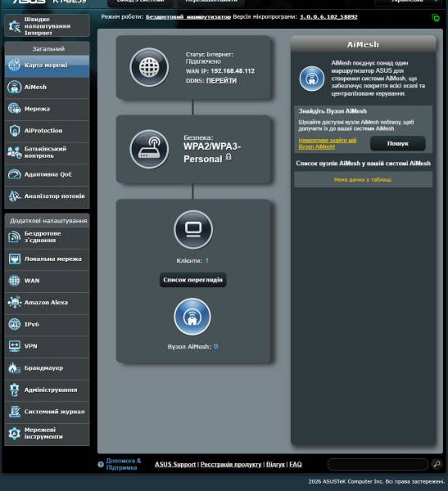
Task: Open the IPv6 settings page
Action: point(48,324)
